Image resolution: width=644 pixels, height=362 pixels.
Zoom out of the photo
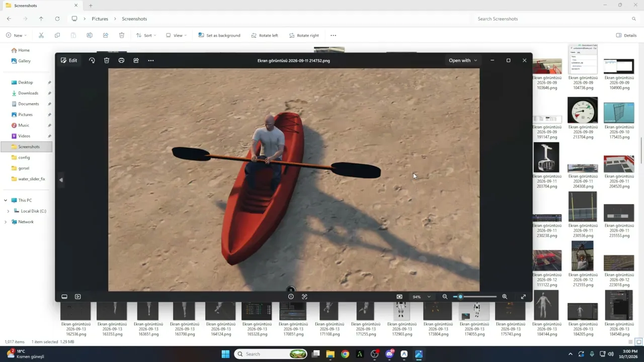tap(445, 297)
